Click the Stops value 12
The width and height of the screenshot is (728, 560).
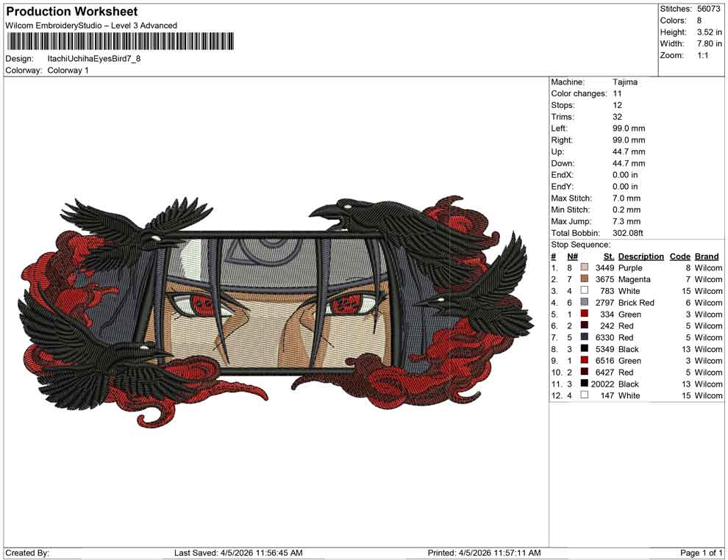617,105
